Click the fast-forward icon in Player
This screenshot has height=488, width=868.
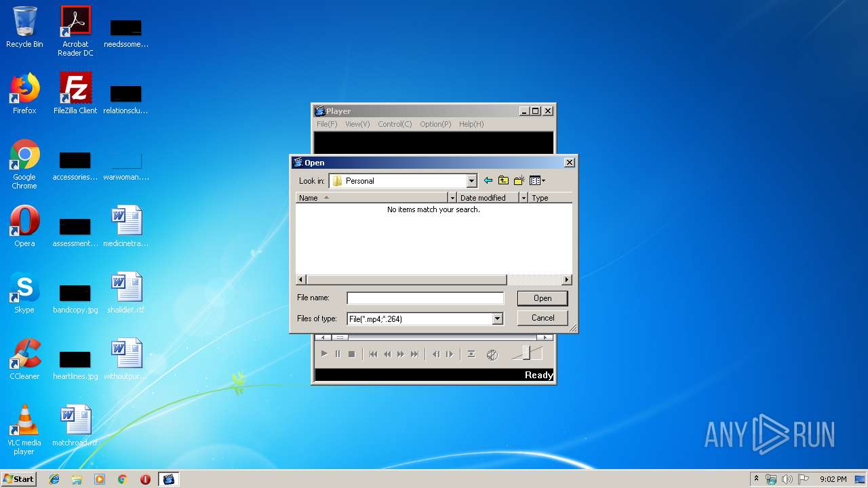tap(401, 354)
